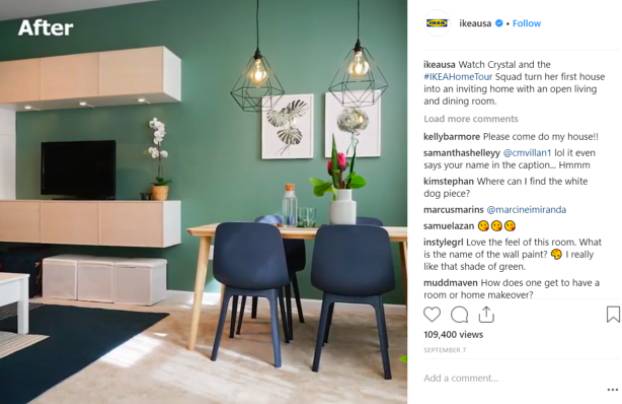Image resolution: width=622 pixels, height=404 pixels.
Task: Open the @marcineimiranda mention
Action: 526,210
